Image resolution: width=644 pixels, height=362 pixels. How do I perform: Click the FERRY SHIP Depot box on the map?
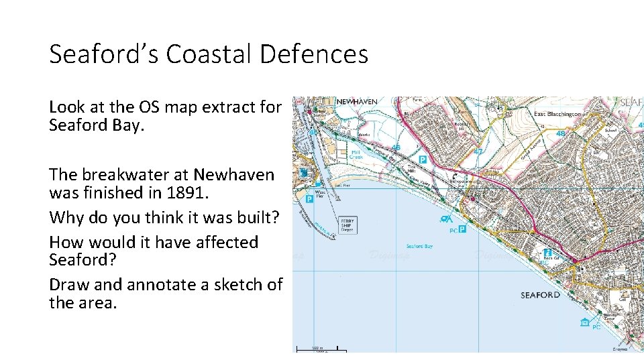(x=347, y=225)
